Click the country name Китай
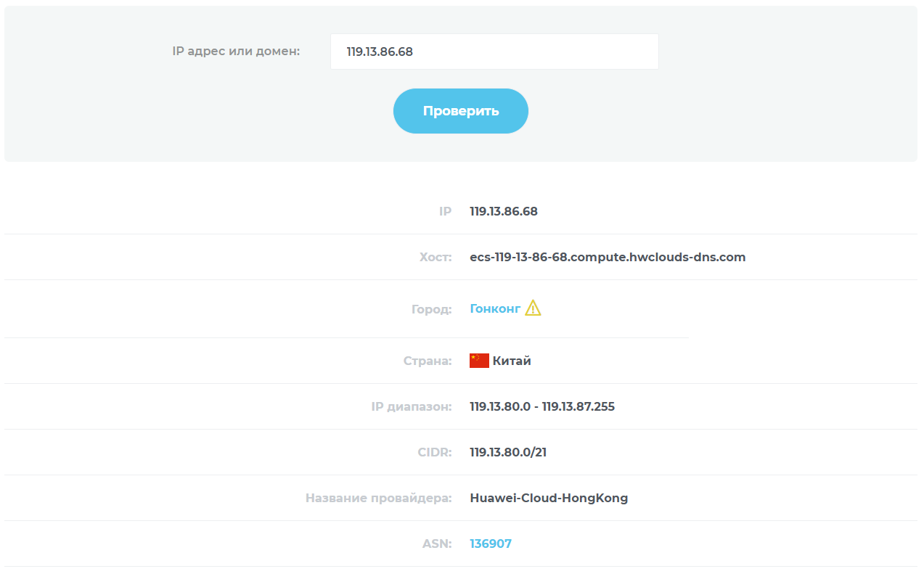The image size is (924, 574). coord(512,361)
